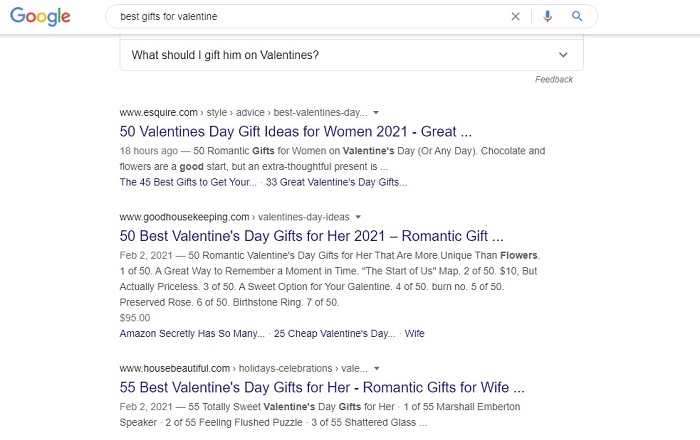Open '50 Valentines Day Gift Ideas for Women 2021'
Image resolution: width=700 pixels, height=440 pixels.
coord(296,132)
